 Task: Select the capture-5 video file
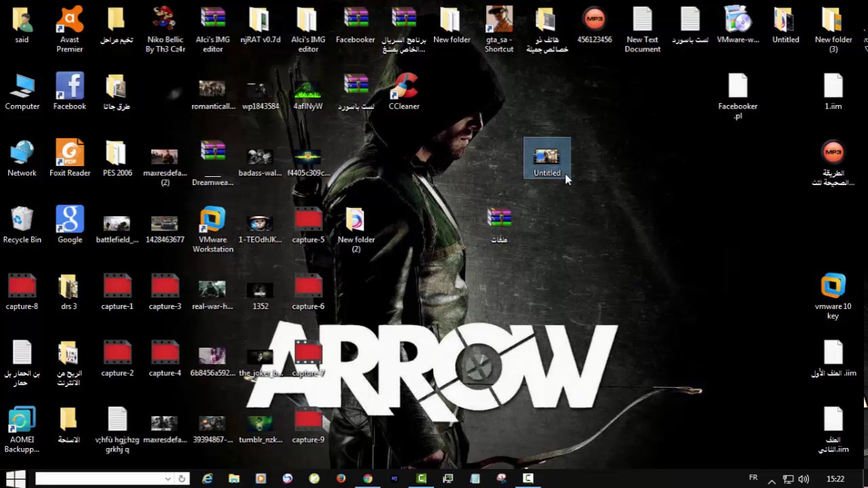point(309,225)
